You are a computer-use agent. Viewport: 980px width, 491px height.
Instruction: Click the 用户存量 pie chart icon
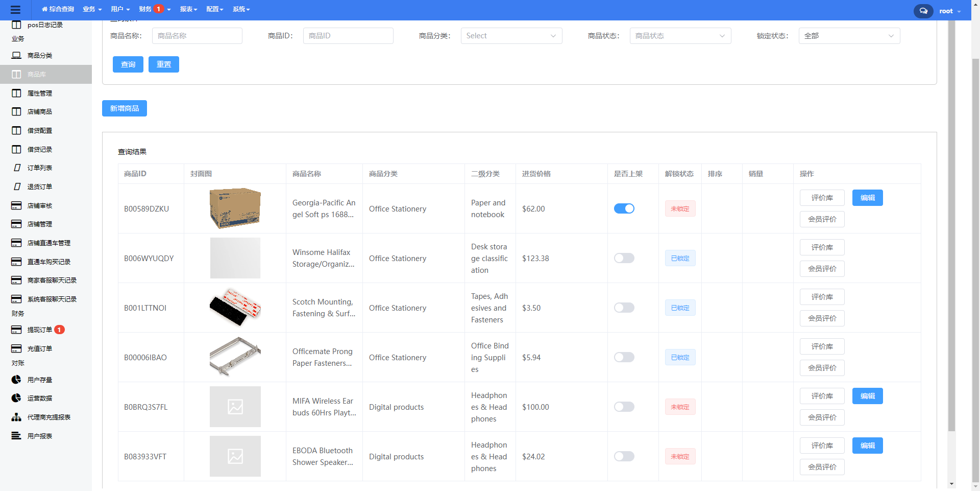tap(16, 380)
